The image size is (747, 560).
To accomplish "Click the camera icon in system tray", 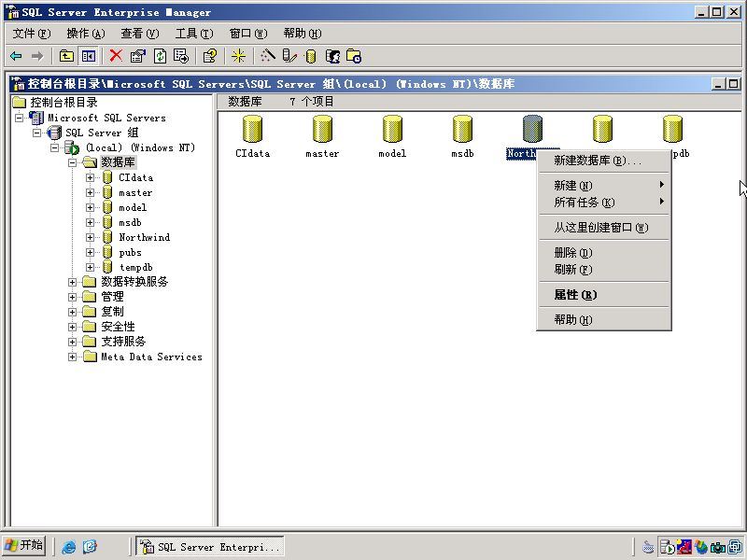I will click(718, 547).
